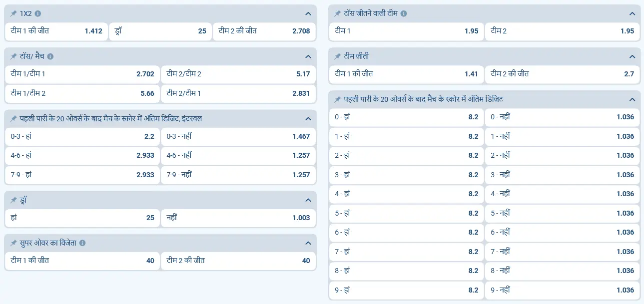
Task: Open the info icon next to 1X2
Action: click(x=39, y=13)
